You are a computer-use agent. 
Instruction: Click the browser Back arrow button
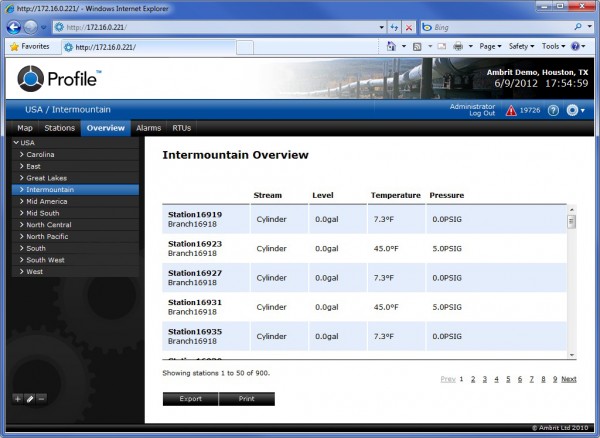tap(14, 27)
